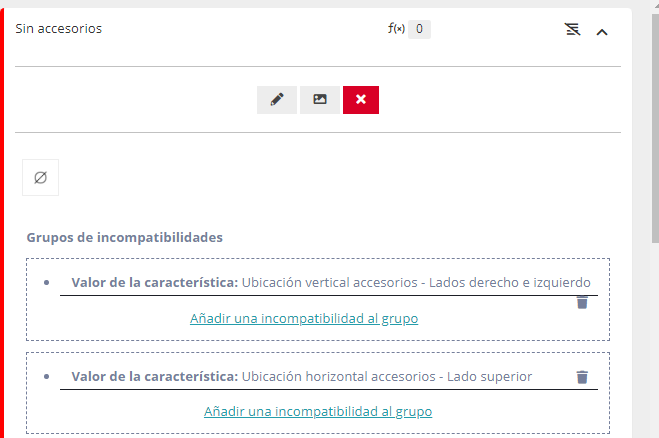Image resolution: width=659 pixels, height=438 pixels.
Task: Click the 'Sin accesorios' panel title
Action: [58, 29]
